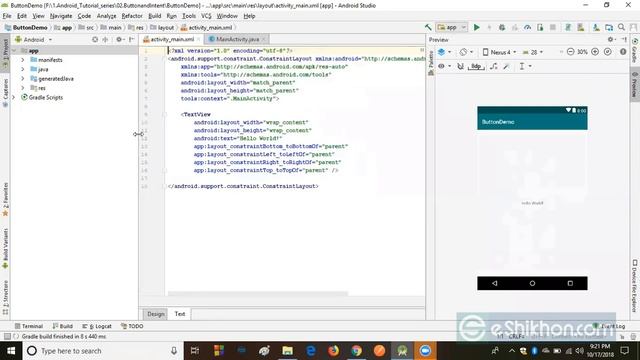
Task: Toggle the Device File Explorer panel
Action: pos(635,285)
